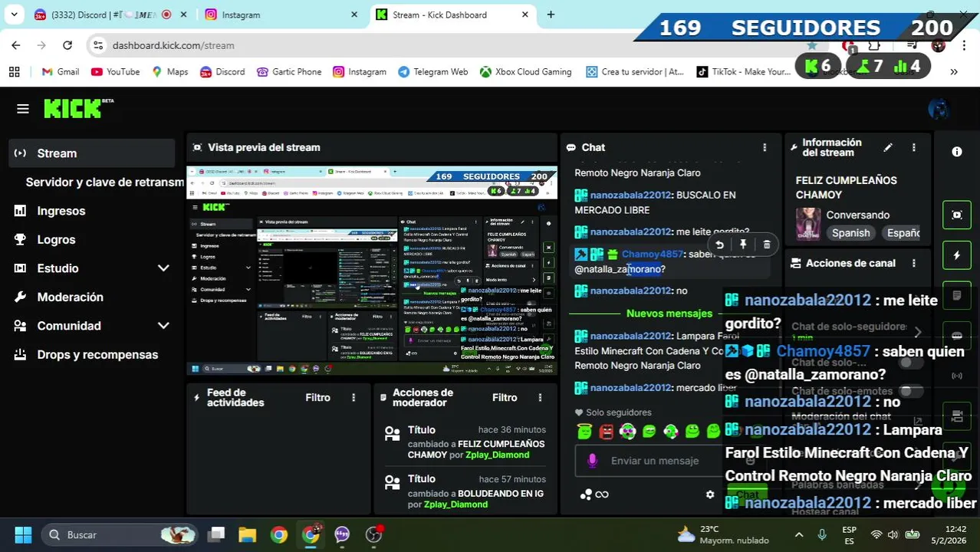The height and width of the screenshot is (552, 980).
Task: Open Acciones de canal three-dot menu
Action: [913, 263]
